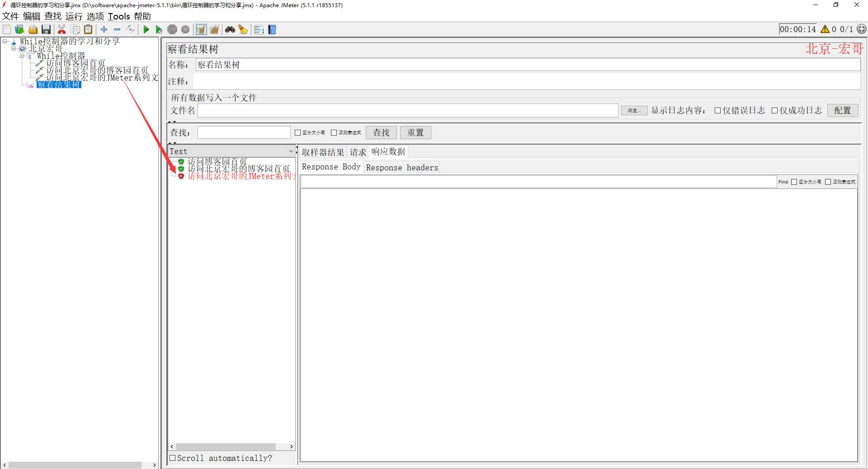Screen dimensions: 868x469
Task: Click the remote engines globe icon
Action: 862,29
